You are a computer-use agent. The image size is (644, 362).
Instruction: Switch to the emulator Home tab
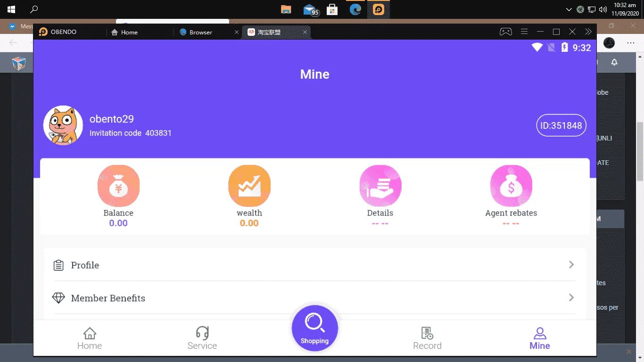pyautogui.click(x=140, y=32)
